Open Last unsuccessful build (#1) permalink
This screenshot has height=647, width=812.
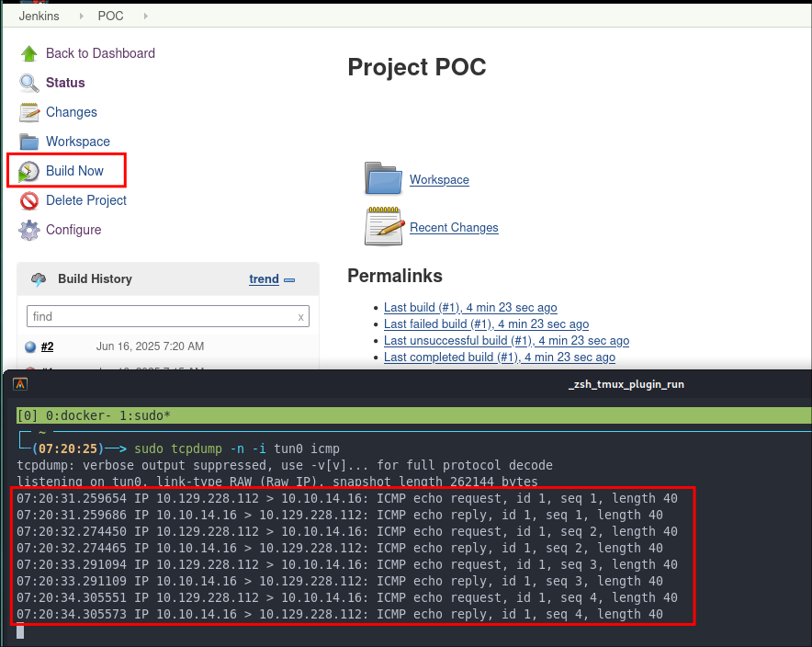tap(506, 341)
